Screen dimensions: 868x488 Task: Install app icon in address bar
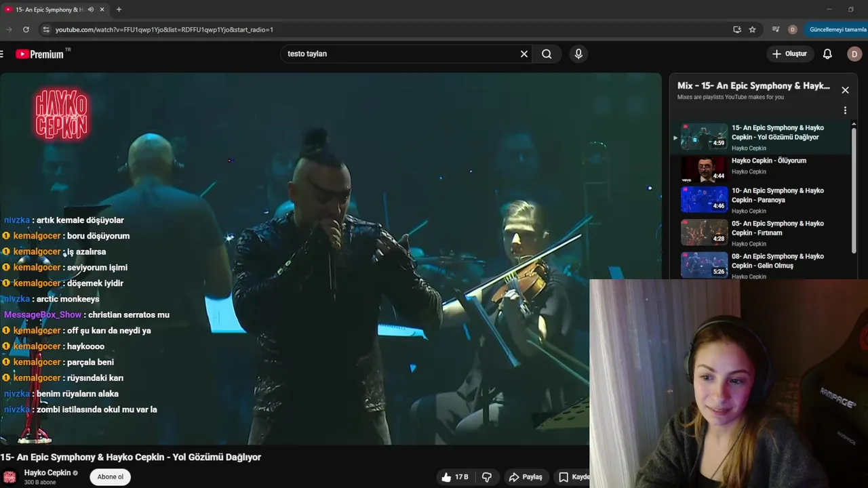(737, 30)
